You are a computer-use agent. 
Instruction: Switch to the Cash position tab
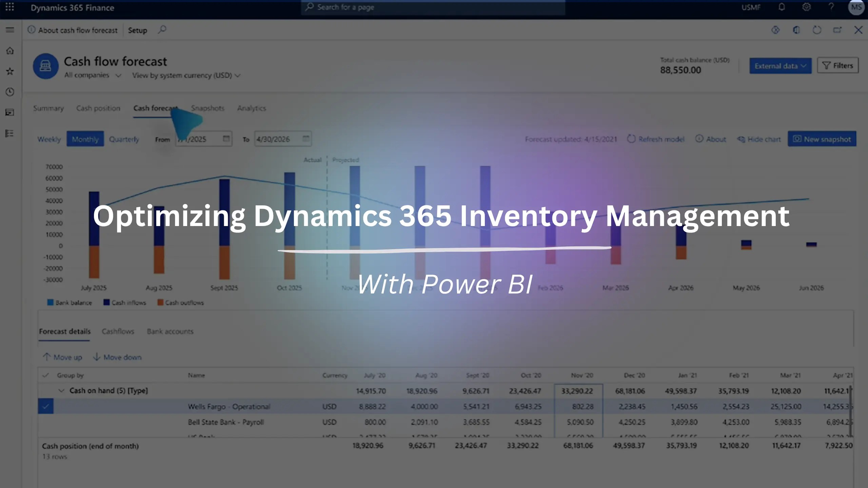coord(98,108)
